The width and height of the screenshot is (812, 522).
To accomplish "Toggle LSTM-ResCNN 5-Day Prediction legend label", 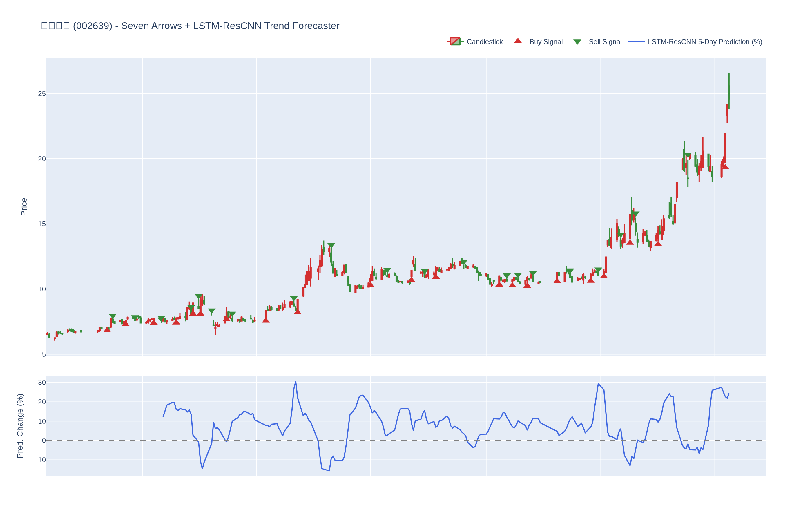I will [x=705, y=42].
